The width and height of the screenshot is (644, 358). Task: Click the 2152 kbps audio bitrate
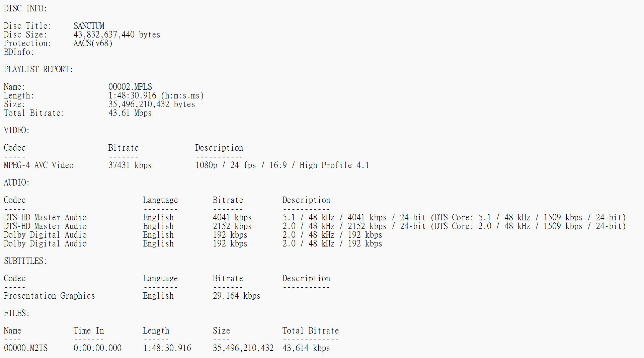(232, 226)
